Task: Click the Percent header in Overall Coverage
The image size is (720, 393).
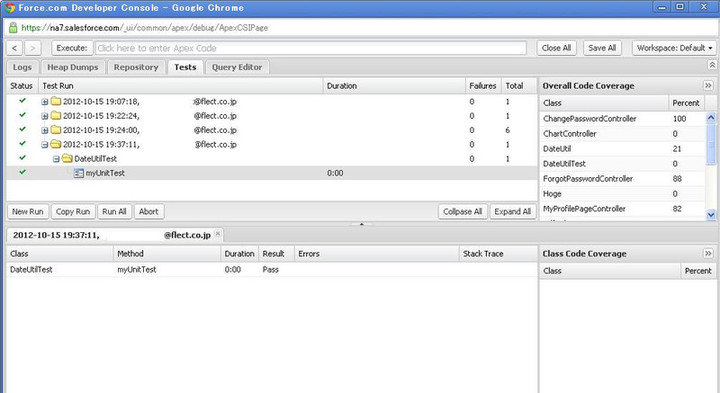Action: [686, 103]
